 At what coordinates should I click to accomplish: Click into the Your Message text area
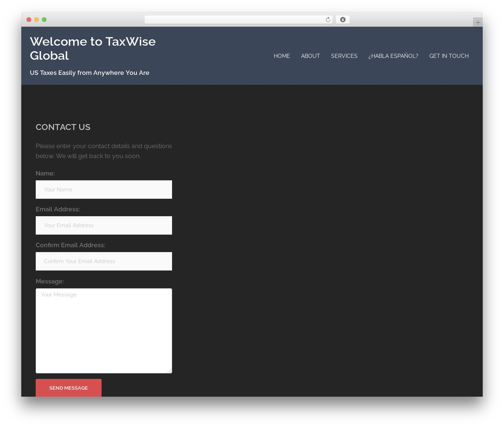104,331
